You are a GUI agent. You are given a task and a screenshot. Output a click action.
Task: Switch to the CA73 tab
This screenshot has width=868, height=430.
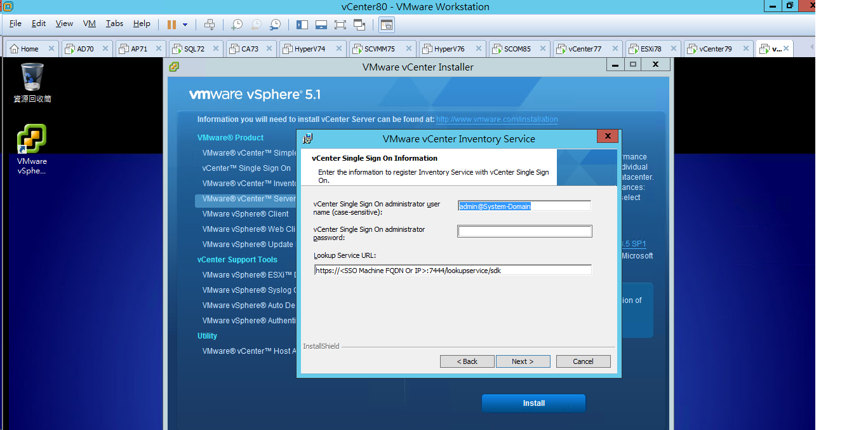click(x=250, y=49)
